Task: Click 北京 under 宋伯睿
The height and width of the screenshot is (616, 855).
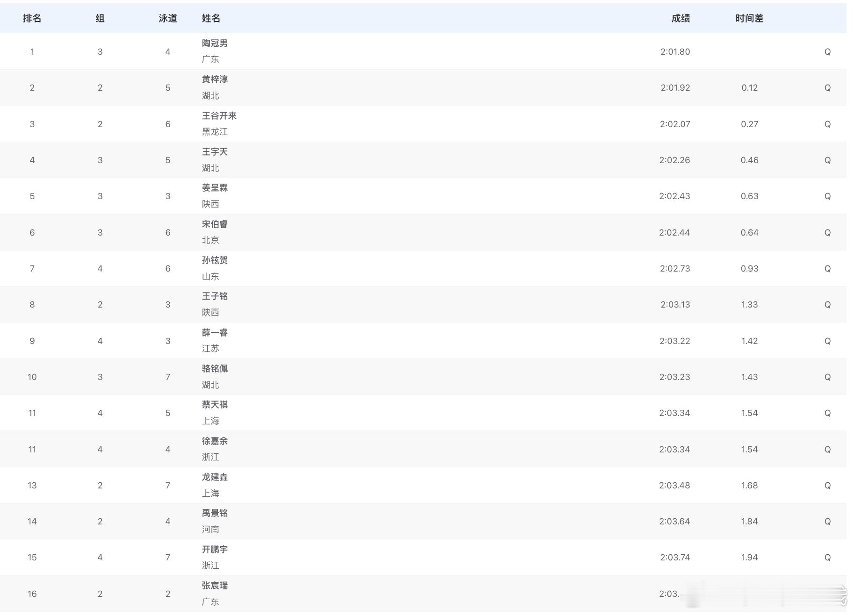Action: click(x=210, y=240)
